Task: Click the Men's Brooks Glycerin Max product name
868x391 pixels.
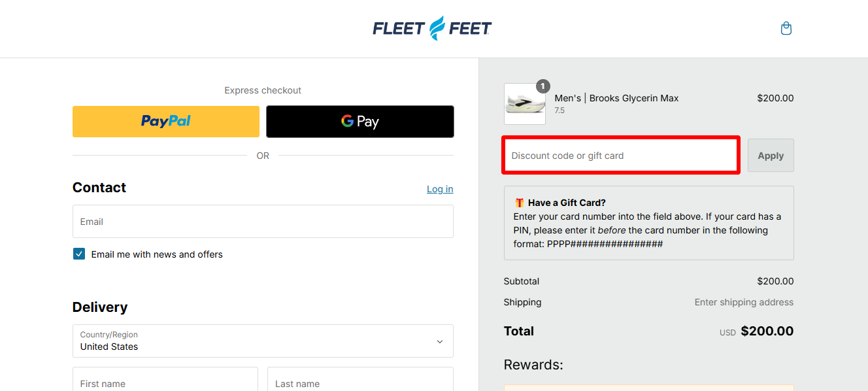Action: pyautogui.click(x=616, y=98)
